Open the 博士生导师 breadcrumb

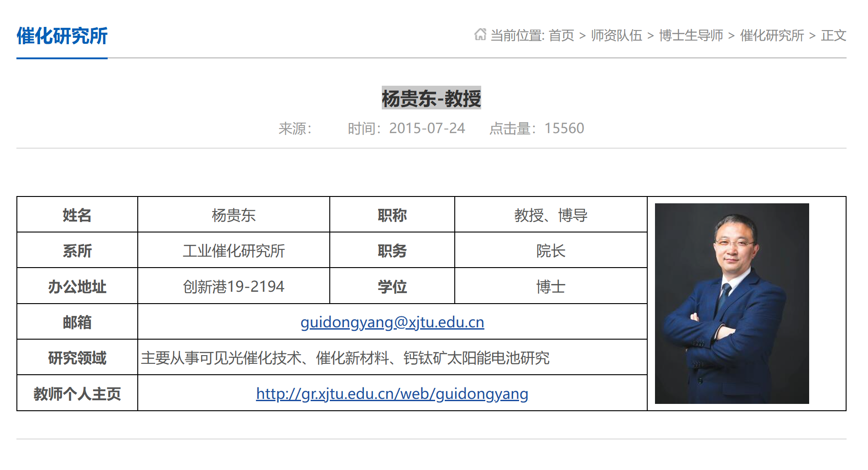pos(691,36)
